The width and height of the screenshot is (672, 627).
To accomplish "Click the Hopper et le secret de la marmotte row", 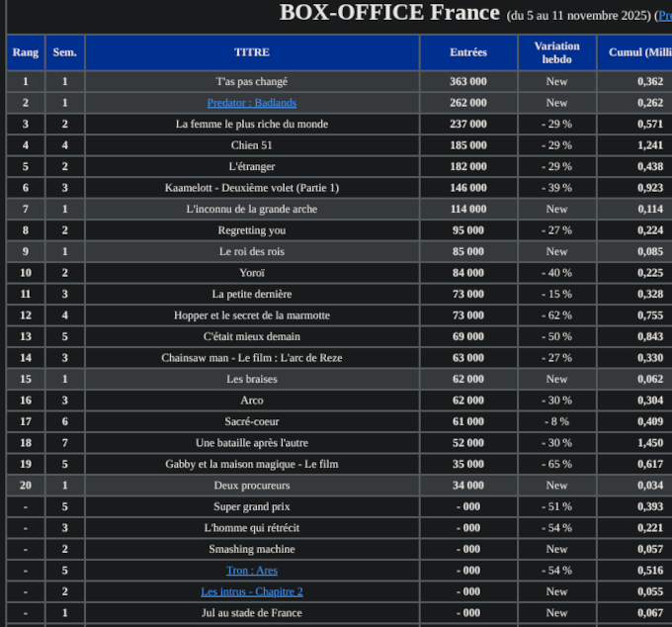I will click(251, 315).
